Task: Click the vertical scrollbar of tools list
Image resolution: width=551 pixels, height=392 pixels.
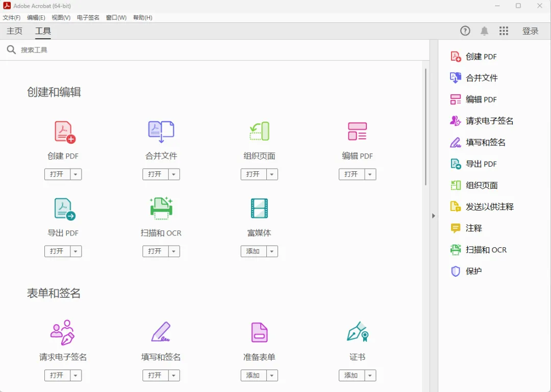Action: (425, 127)
